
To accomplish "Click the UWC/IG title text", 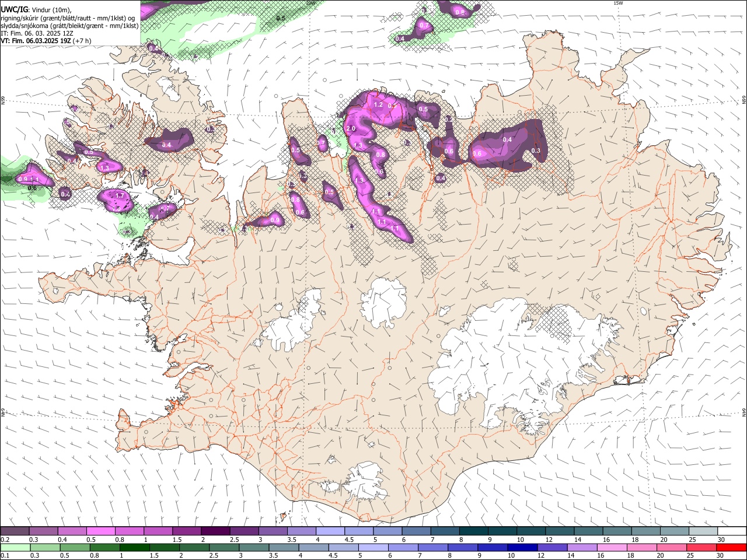I will 15,10.
